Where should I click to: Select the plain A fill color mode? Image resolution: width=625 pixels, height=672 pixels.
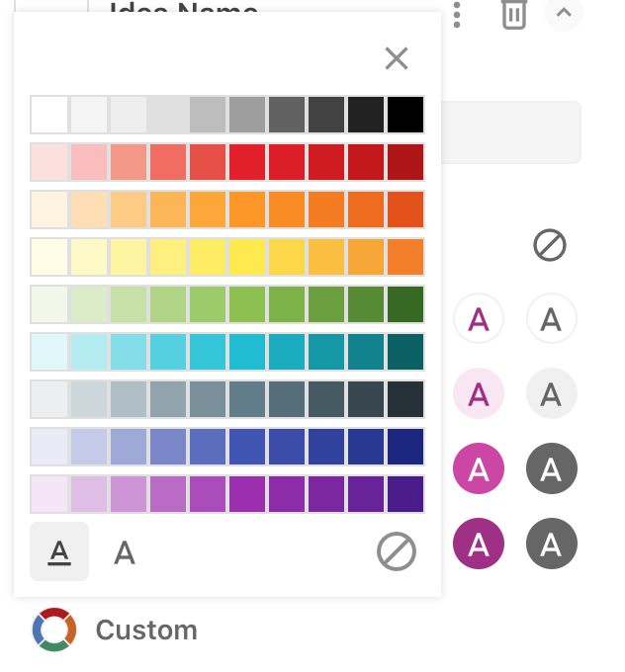pos(125,552)
